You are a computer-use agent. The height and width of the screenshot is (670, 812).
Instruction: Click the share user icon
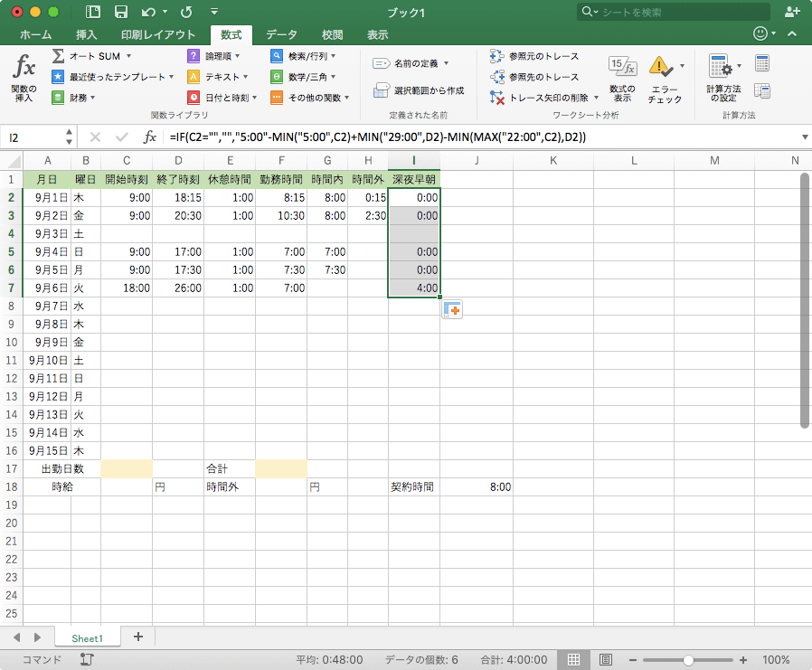coord(792,12)
